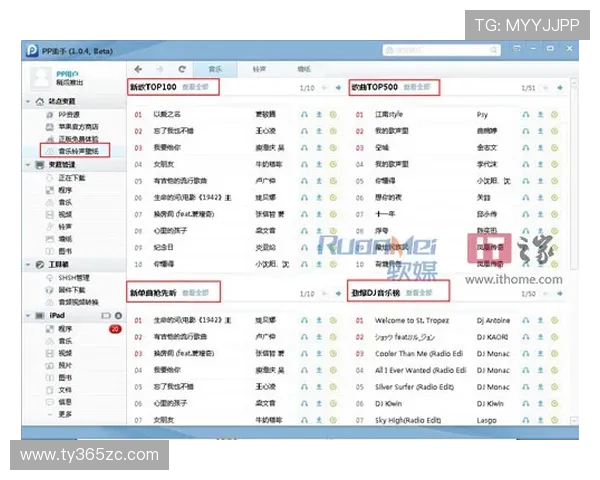Viewport: 600px width, 480px height.
Task: Click the forward navigation arrow
Action: [160, 69]
